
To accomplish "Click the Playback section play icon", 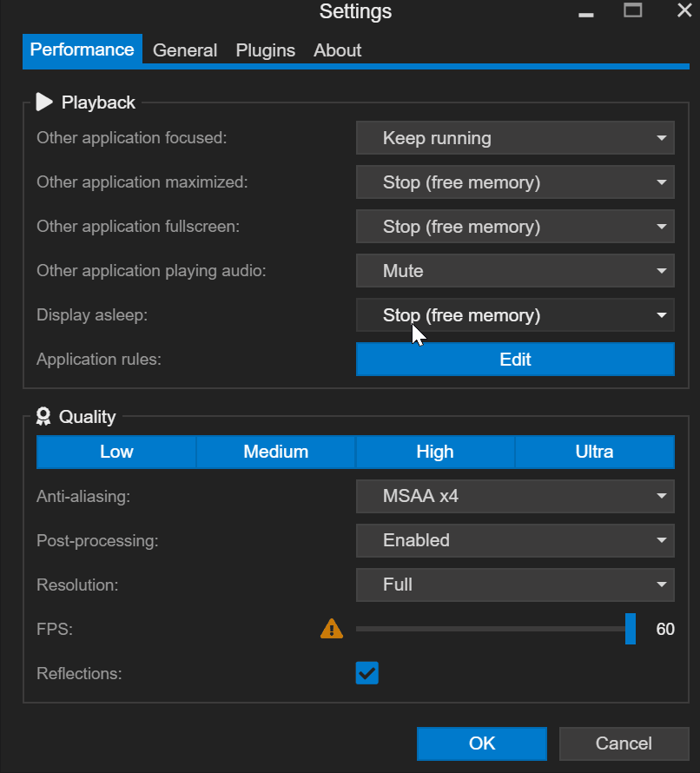I will (x=44, y=102).
